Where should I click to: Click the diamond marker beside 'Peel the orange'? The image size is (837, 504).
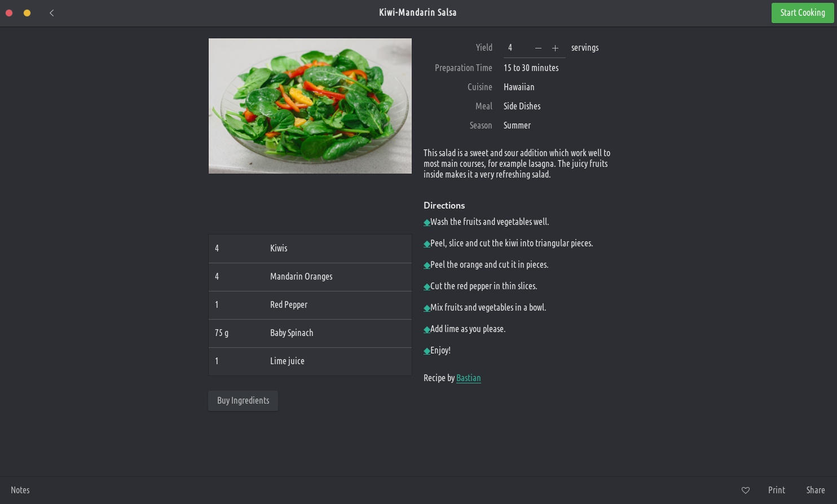[427, 266]
